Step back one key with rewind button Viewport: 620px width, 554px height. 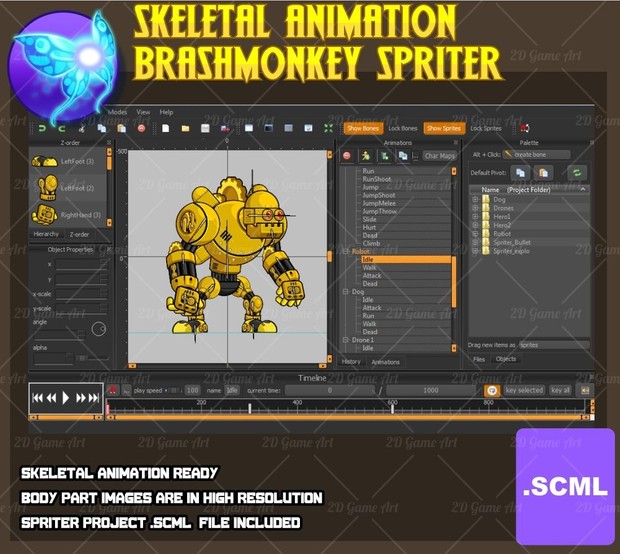[51, 398]
